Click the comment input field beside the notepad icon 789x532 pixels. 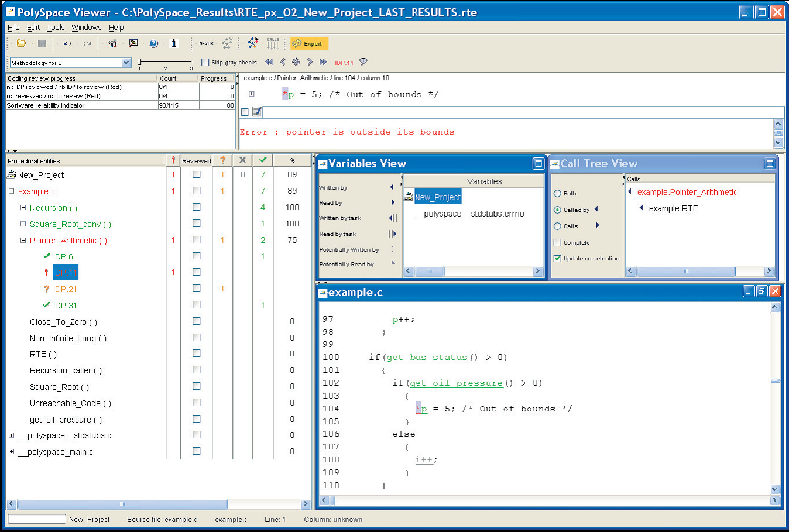[x=523, y=112]
